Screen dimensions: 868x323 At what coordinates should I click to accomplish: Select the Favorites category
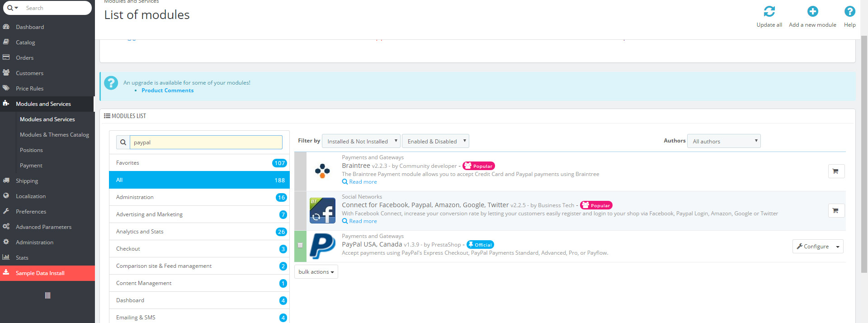(x=199, y=163)
